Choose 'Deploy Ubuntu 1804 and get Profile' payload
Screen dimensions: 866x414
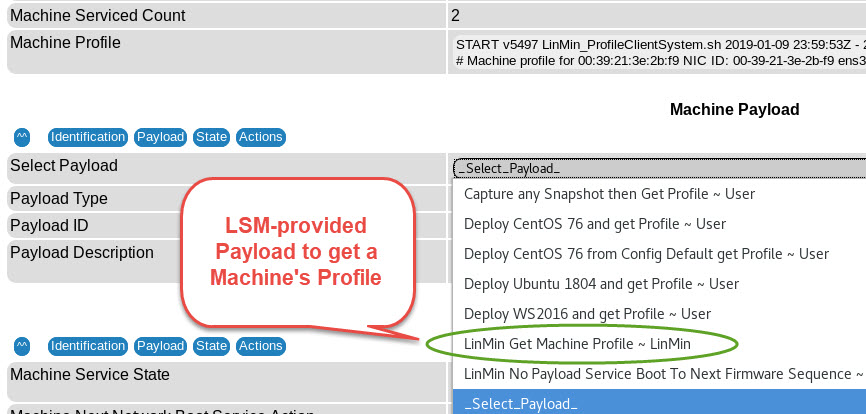(x=601, y=284)
